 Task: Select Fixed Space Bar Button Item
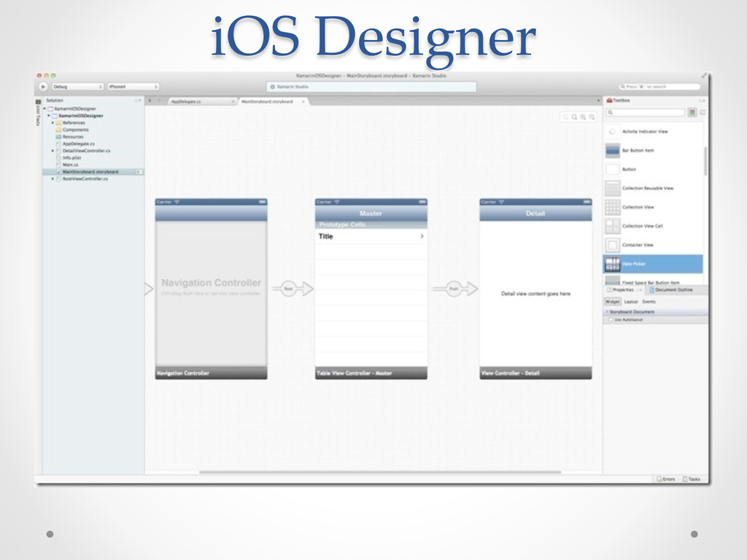click(x=654, y=281)
